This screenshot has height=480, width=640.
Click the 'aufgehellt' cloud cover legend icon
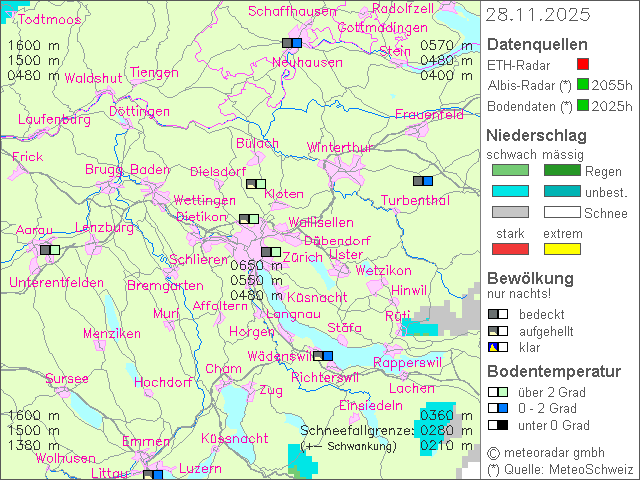(498, 331)
